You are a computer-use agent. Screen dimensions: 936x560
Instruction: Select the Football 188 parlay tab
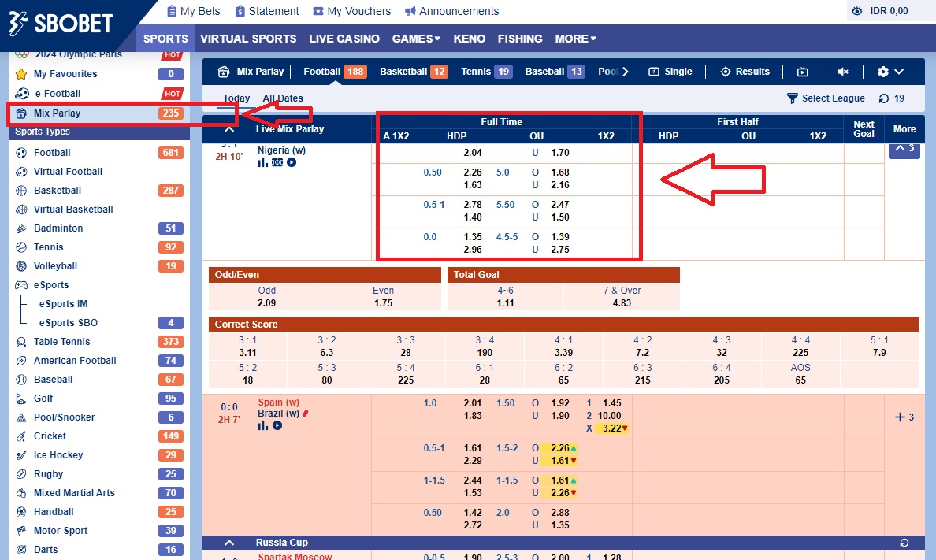(335, 72)
